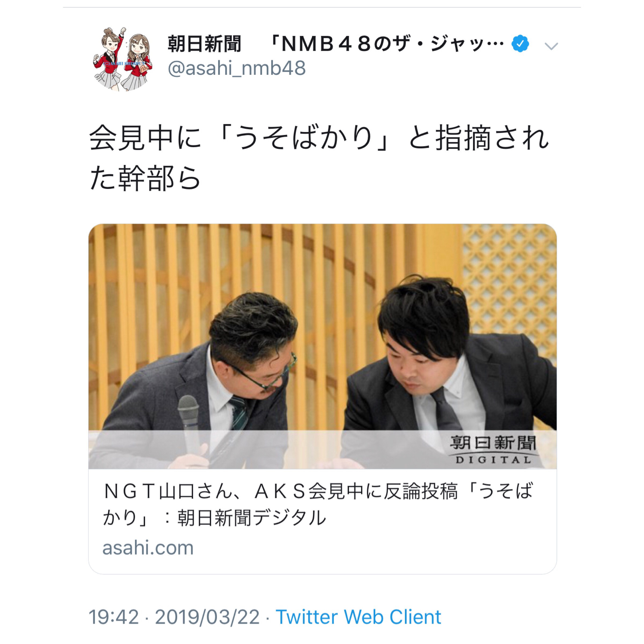Click the 19:42 tweet timestamp

click(114, 617)
